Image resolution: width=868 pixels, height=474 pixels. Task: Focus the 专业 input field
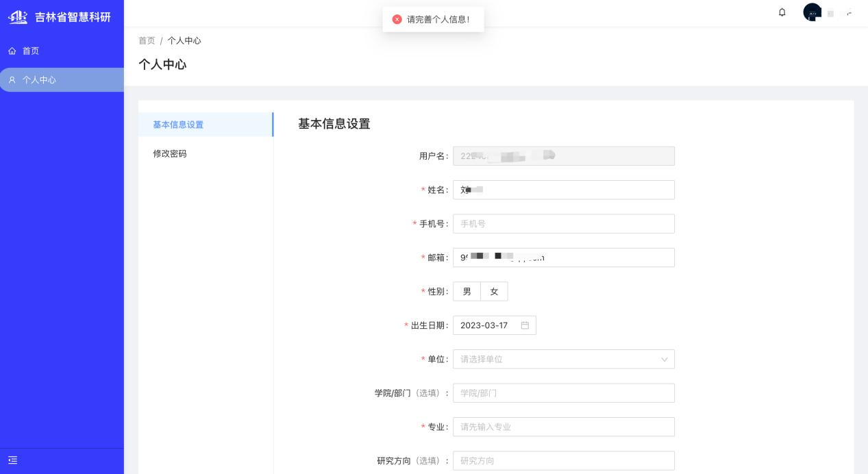563,427
